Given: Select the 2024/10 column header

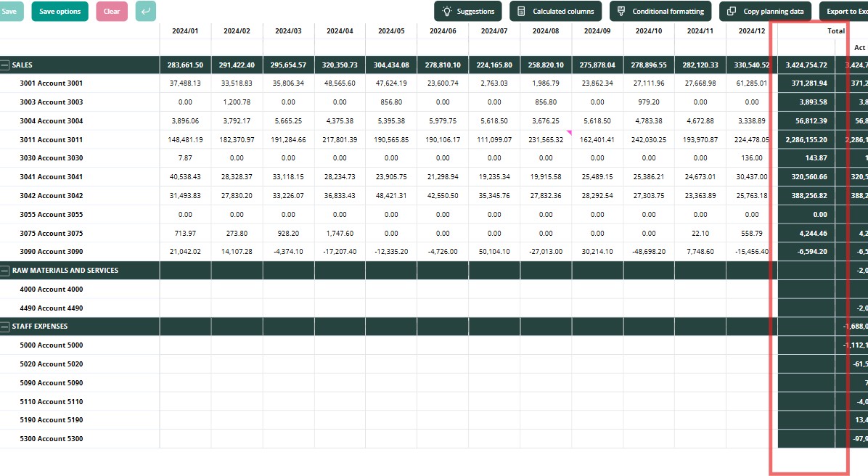Looking at the screenshot, I should click(x=648, y=31).
